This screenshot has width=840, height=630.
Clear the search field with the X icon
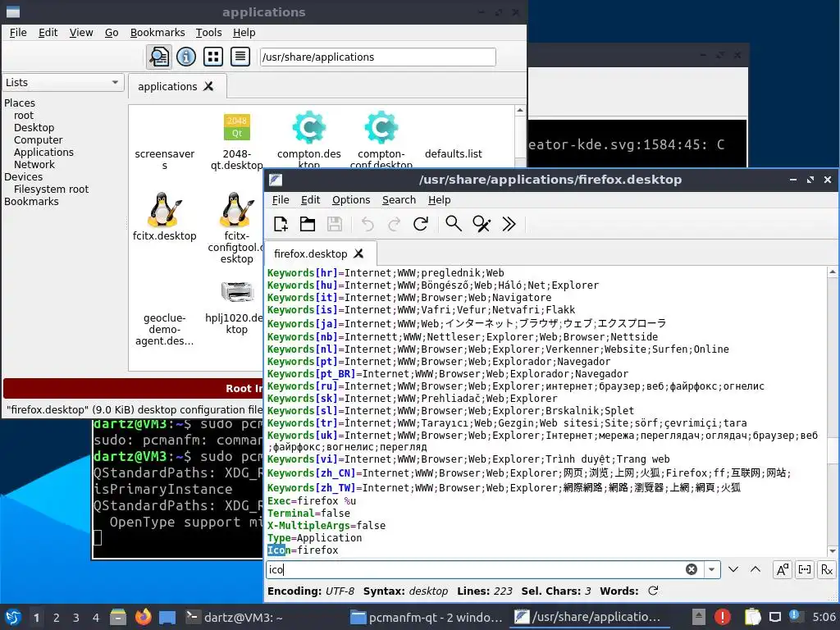pos(692,569)
